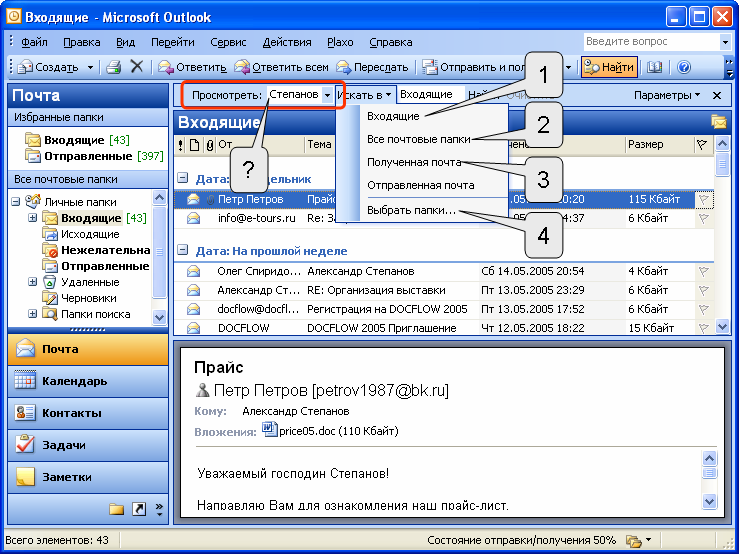The height and width of the screenshot is (554, 739).
Task: Open Отправленные [397] in favorite folders
Action: coord(94,156)
